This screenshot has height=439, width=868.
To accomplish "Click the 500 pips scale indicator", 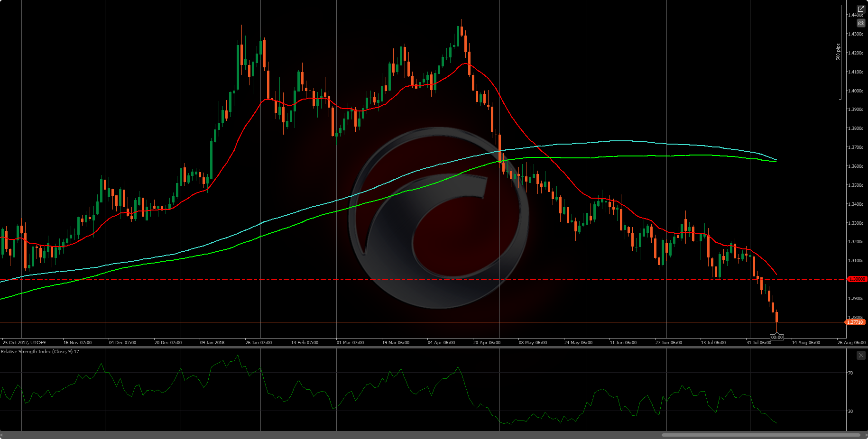I will (x=838, y=52).
